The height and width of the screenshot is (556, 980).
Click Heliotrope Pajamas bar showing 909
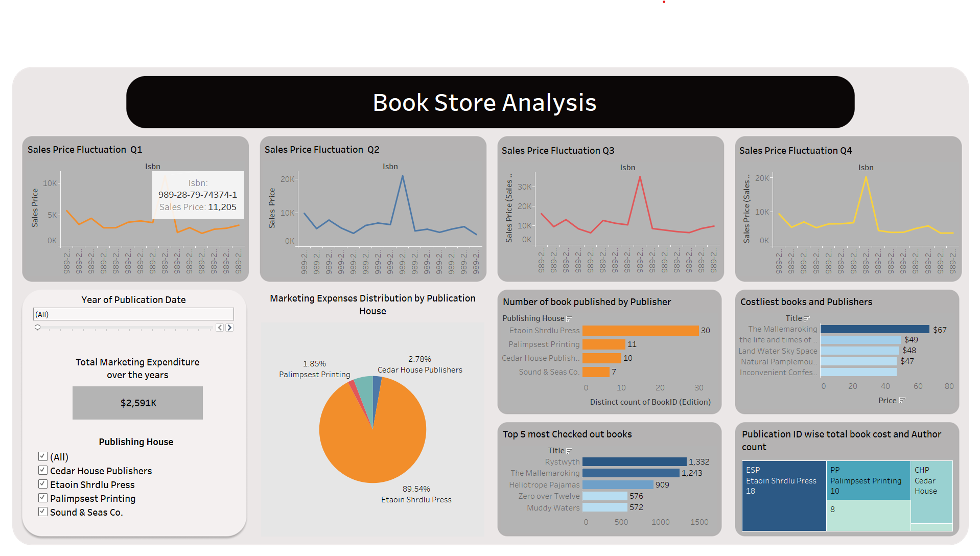618,485
